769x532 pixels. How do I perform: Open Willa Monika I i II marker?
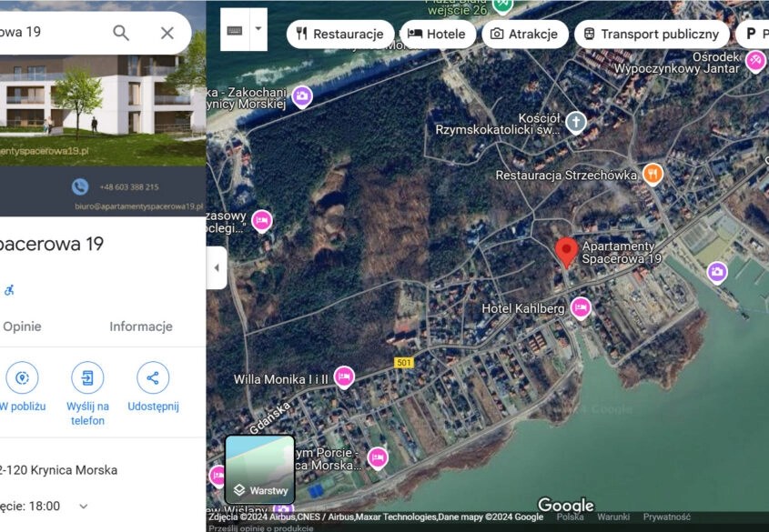344,376
